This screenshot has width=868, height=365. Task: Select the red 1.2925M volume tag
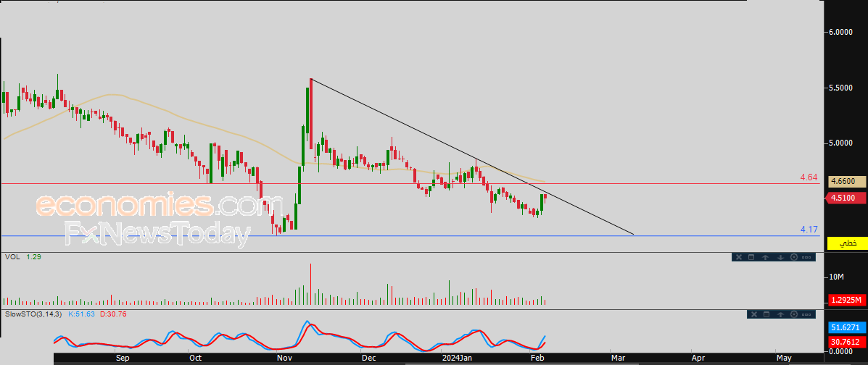(847, 301)
